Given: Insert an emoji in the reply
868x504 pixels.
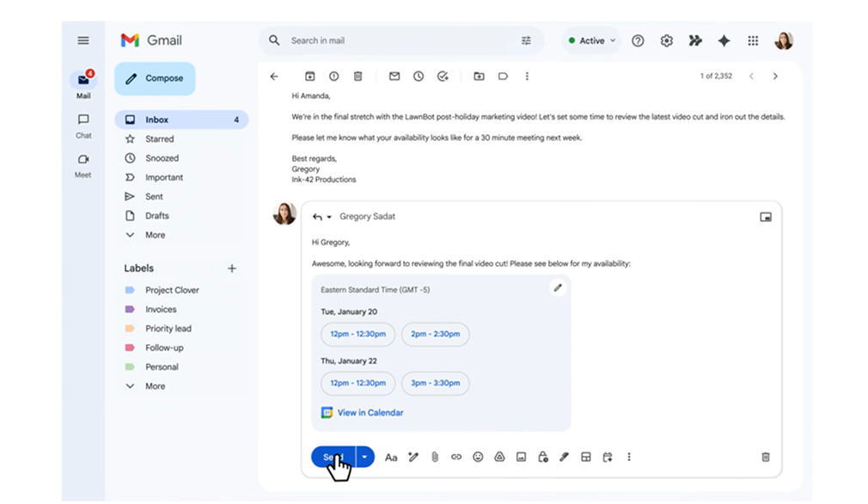Looking at the screenshot, I should click(x=478, y=457).
